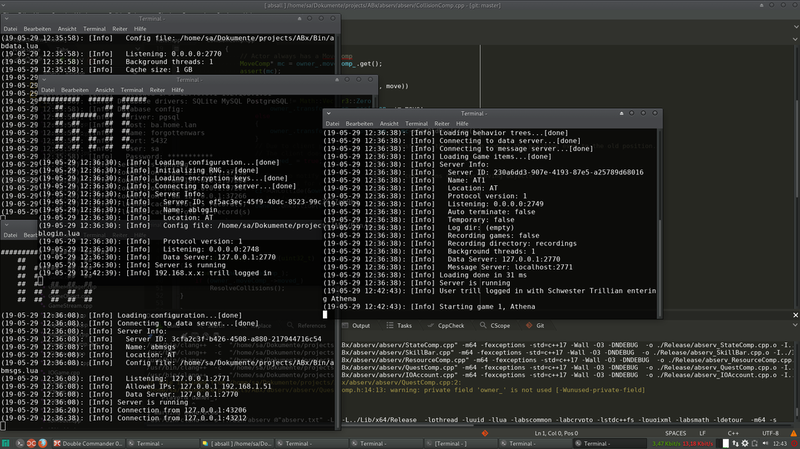Viewport: 800px width, 449px height.
Task: Open Hilfe menu in top-left terminal window
Action: (x=140, y=29)
